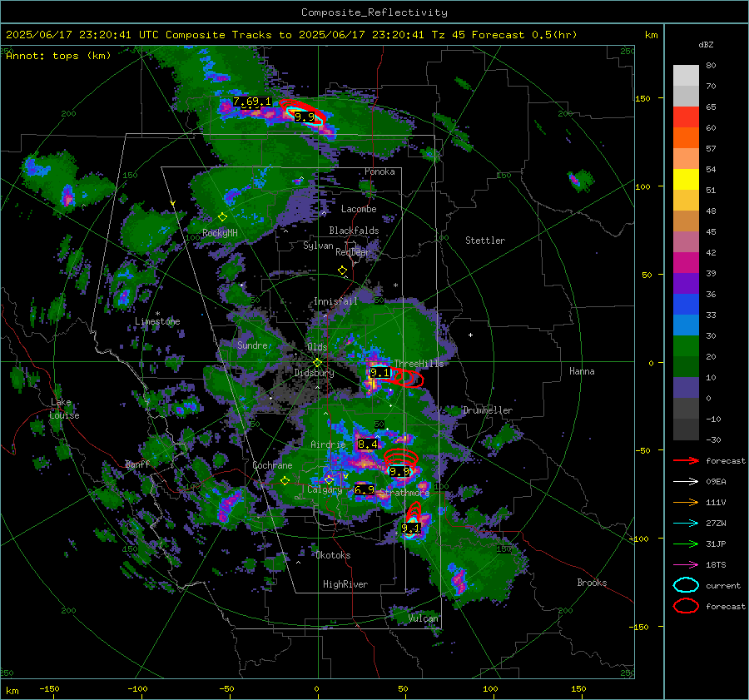Click the Sundre city label
The image size is (749, 700).
252,345
